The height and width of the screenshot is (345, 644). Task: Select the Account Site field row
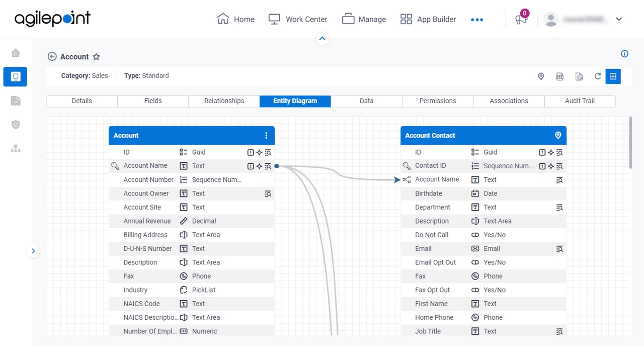[x=192, y=208]
